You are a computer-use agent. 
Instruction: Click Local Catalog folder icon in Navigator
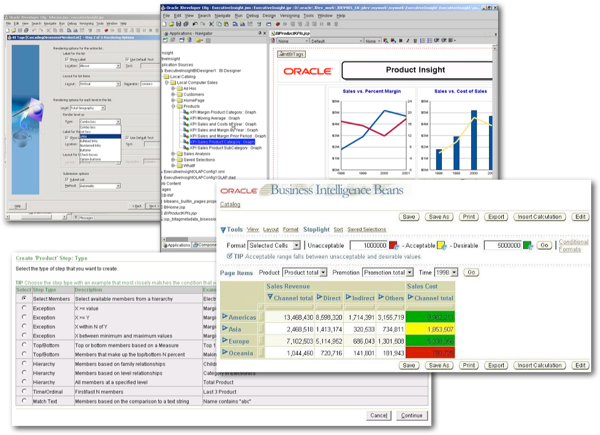click(x=167, y=77)
